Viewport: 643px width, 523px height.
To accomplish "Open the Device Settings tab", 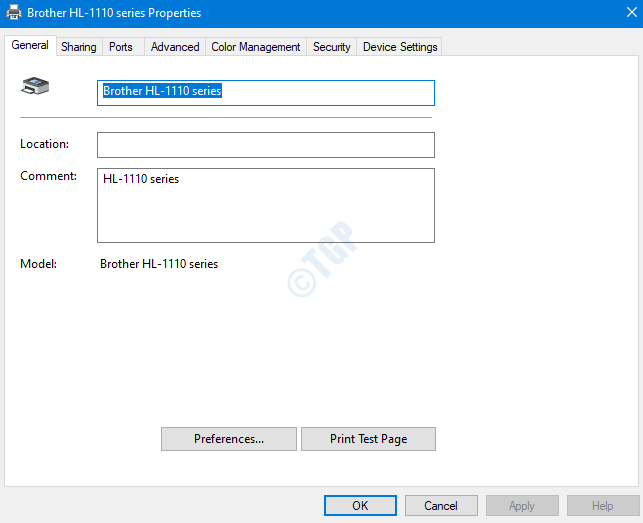I will pos(400,47).
